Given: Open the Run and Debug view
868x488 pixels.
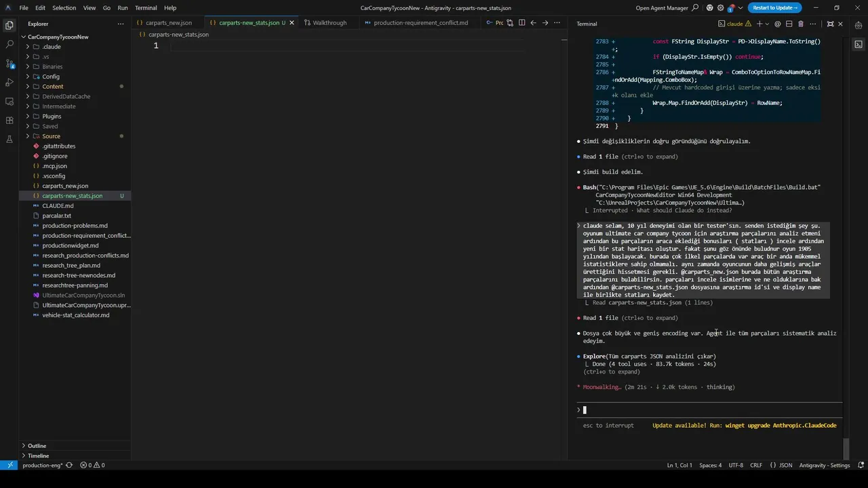Looking at the screenshot, I should [x=9, y=82].
